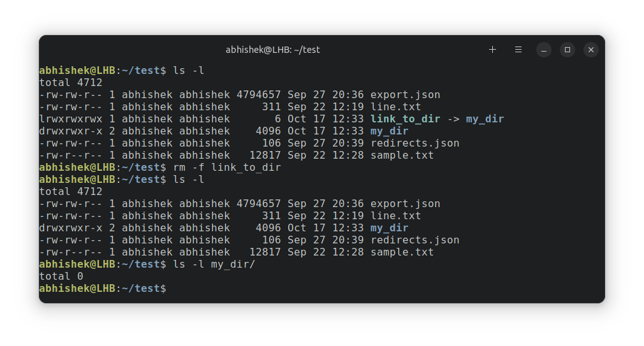Click the lrwxrwxrwx permissions string
This screenshot has height=346, width=644.
point(71,119)
